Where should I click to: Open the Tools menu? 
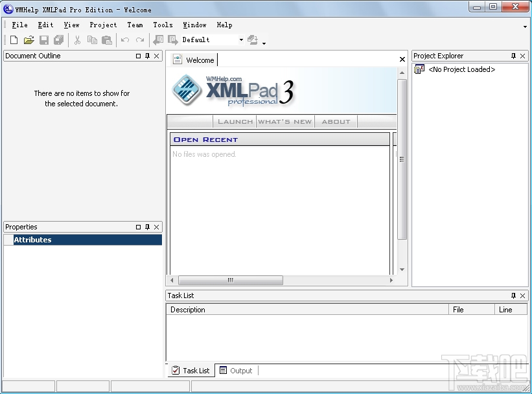click(x=163, y=25)
